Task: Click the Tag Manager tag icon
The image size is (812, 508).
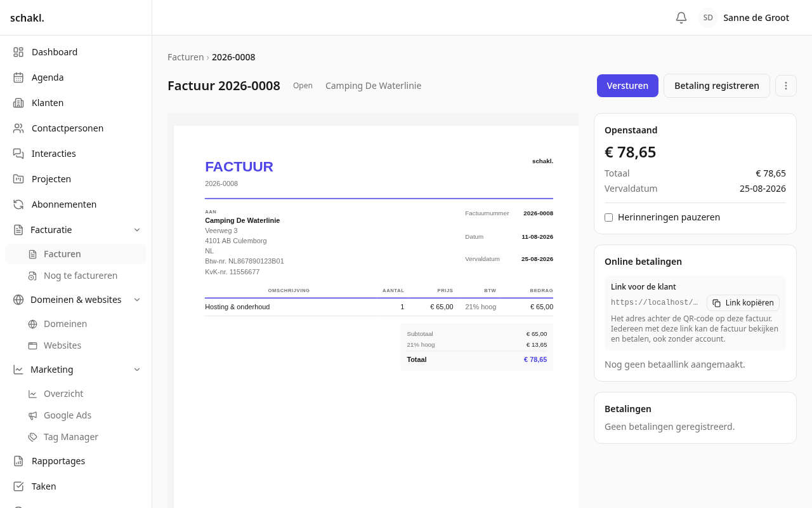Action: (32, 437)
